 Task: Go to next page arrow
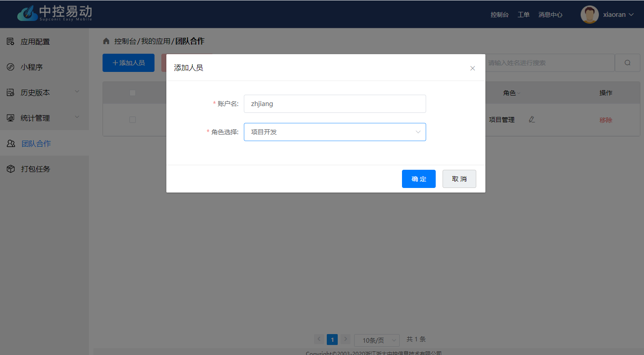point(345,340)
